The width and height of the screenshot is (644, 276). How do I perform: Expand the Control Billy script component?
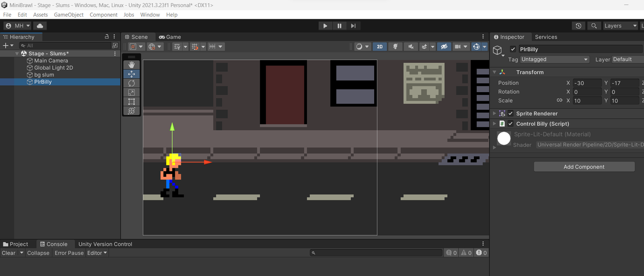tap(494, 124)
